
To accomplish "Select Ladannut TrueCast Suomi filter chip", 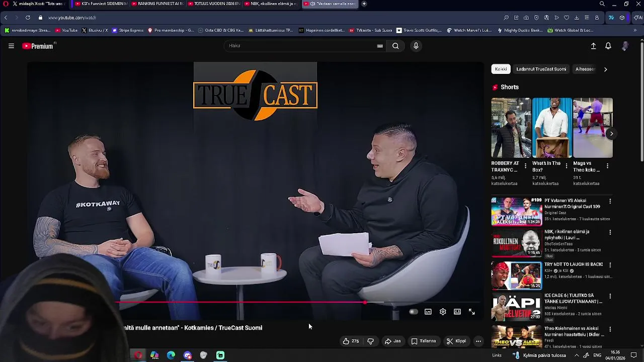I will point(541,69).
